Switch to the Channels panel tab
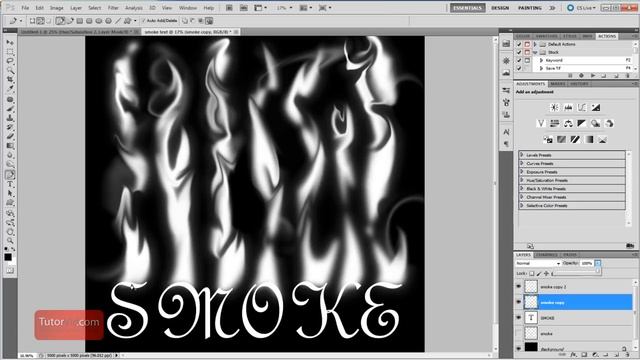This screenshot has width=640, height=360. pyautogui.click(x=547, y=255)
